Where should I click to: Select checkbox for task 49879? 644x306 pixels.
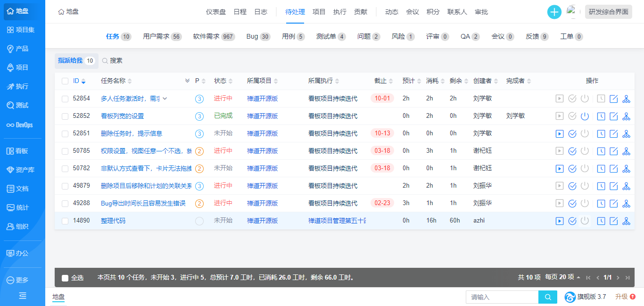65,186
